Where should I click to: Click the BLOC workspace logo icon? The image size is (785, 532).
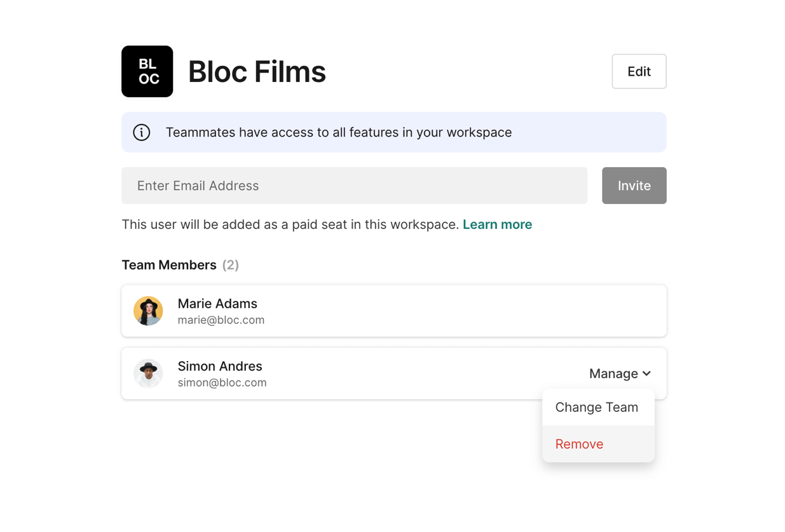[147, 71]
